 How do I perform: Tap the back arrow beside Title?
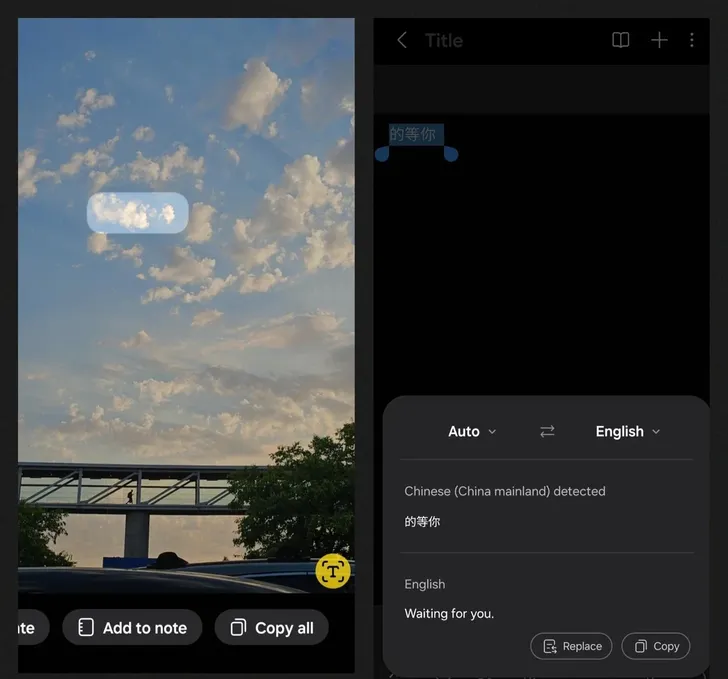point(402,40)
